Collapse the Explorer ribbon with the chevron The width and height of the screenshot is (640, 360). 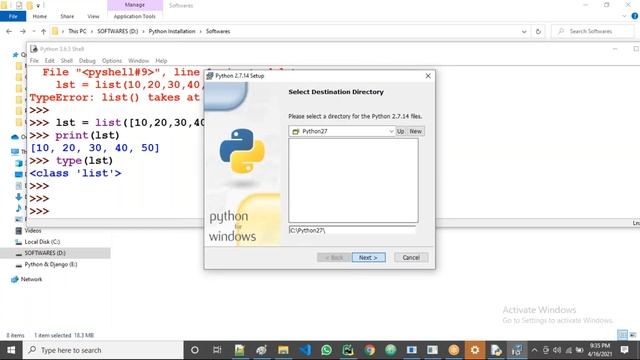(624, 16)
